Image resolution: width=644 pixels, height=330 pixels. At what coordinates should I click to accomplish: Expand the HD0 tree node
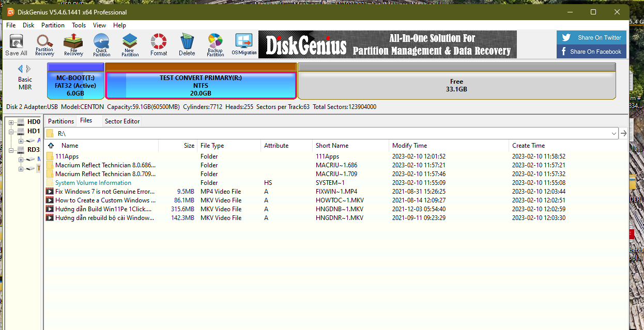click(x=11, y=122)
